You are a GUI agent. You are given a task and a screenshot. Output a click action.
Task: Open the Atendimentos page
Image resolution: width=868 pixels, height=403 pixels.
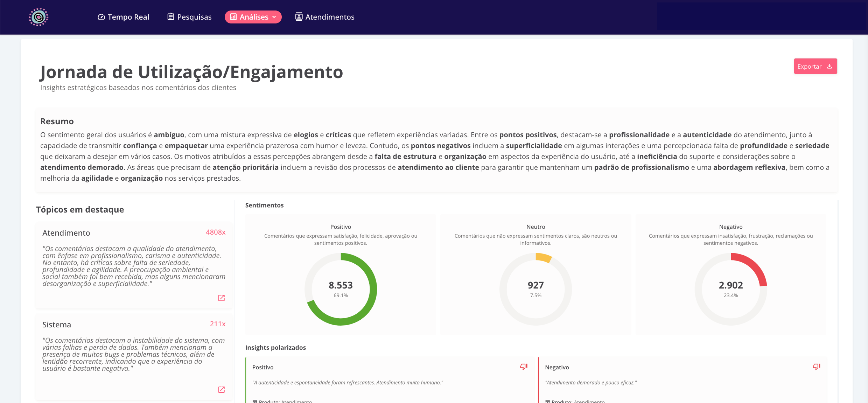point(330,17)
